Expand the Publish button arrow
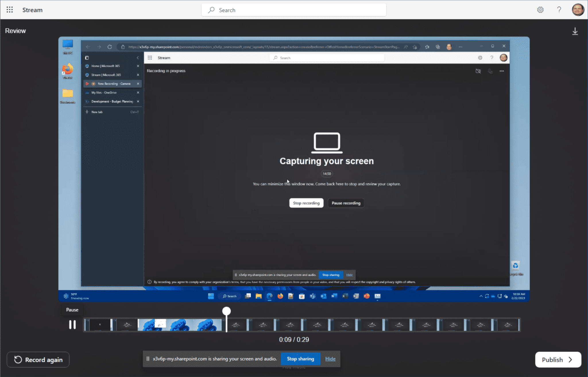Screen dimensions: 588x377 pyautogui.click(x=570, y=359)
